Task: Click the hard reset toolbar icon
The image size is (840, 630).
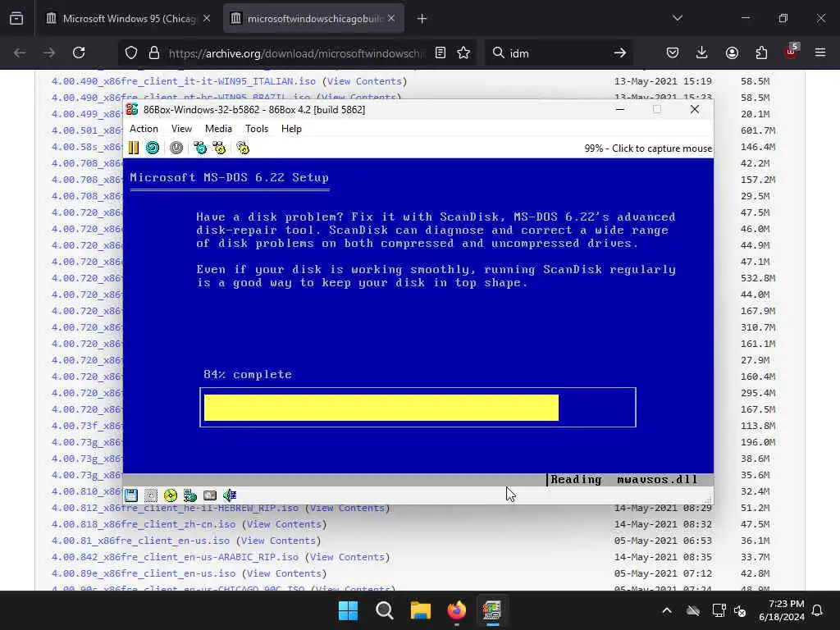Action: [153, 148]
